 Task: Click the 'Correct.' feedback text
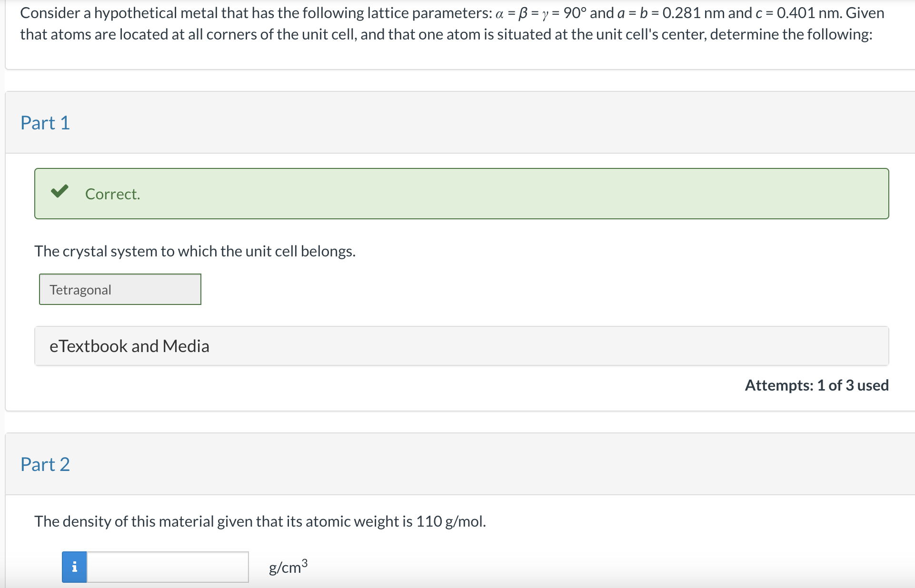pyautogui.click(x=113, y=194)
